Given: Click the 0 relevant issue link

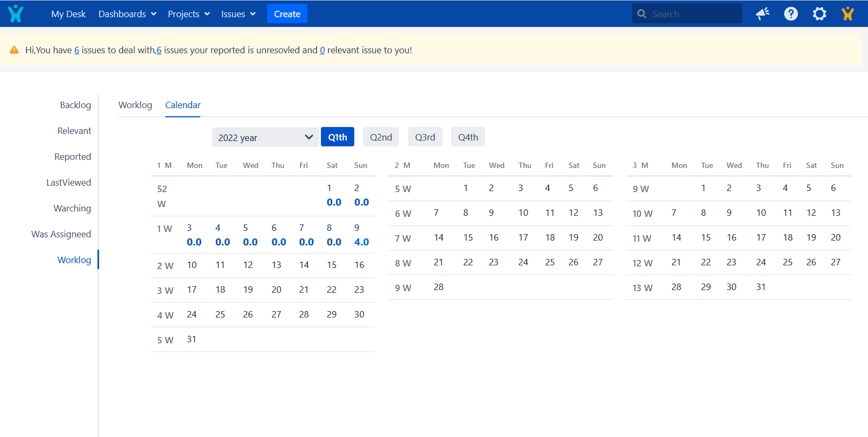Looking at the screenshot, I should click(323, 50).
